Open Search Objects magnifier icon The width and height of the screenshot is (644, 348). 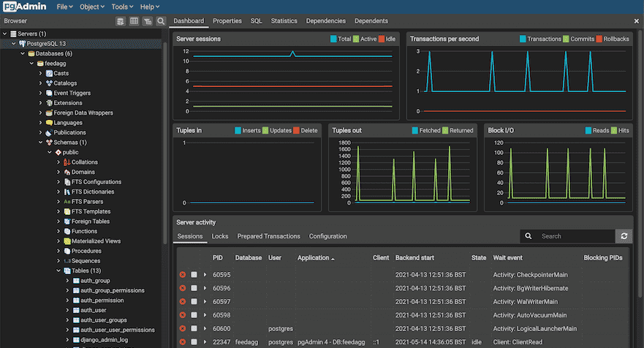tap(161, 21)
